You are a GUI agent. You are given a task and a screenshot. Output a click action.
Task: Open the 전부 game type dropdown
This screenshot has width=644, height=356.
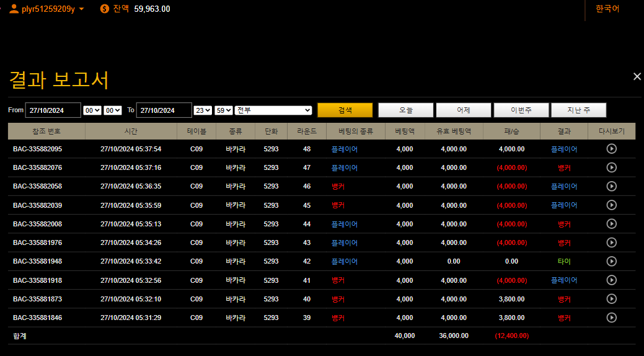273,110
